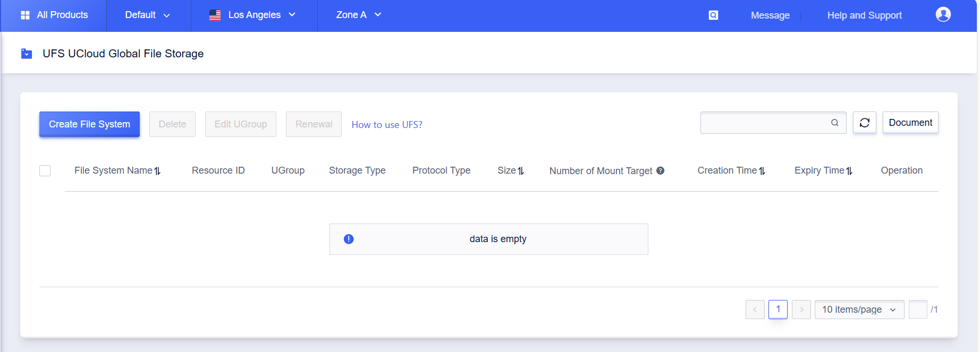
Task: Open the All Products grid menu
Action: 25,15
